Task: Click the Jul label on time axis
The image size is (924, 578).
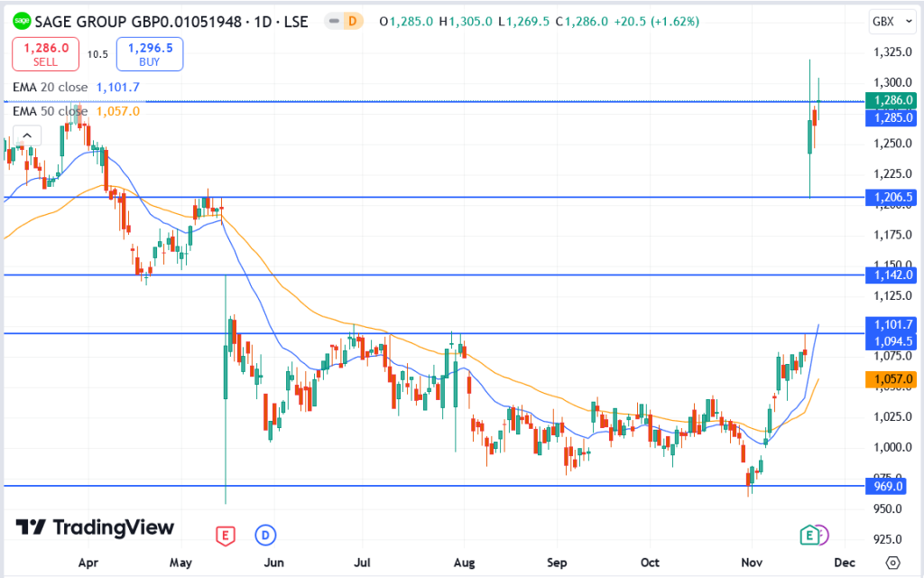Action: pyautogui.click(x=363, y=563)
